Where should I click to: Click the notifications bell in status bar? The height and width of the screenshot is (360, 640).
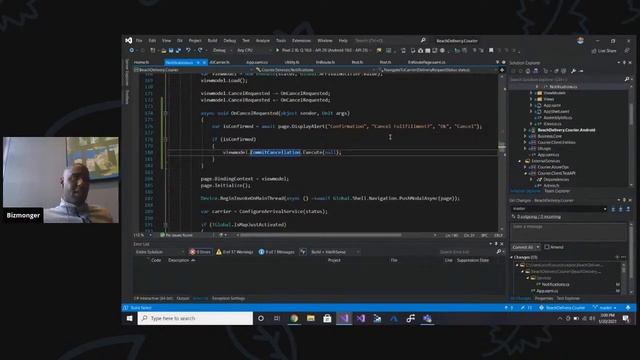(x=628, y=308)
